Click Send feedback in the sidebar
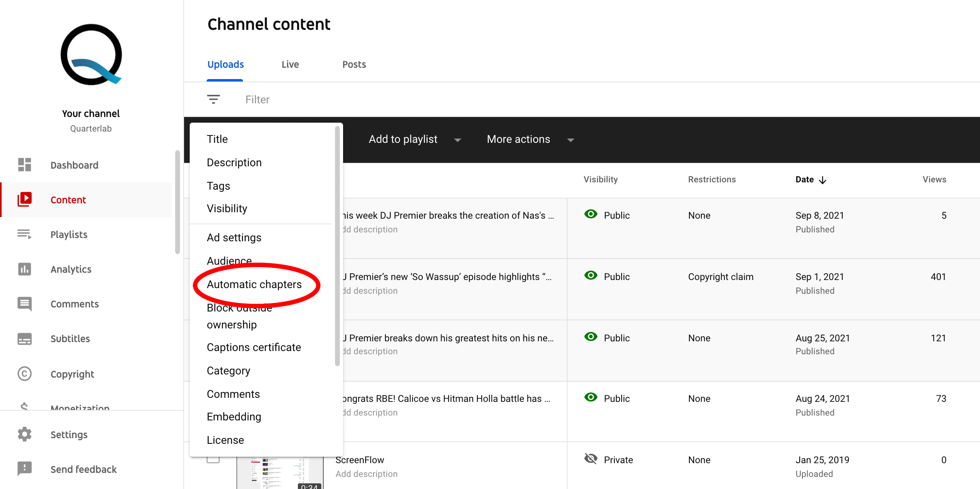 (x=83, y=469)
